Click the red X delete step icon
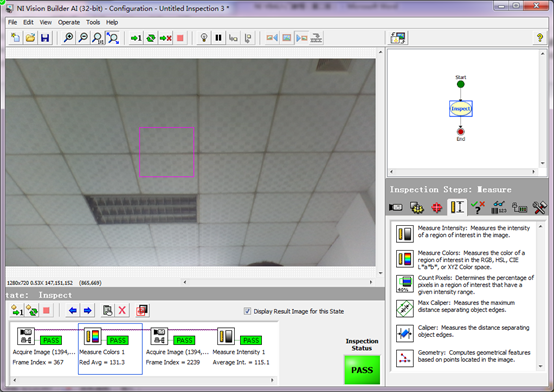 pyautogui.click(x=122, y=310)
